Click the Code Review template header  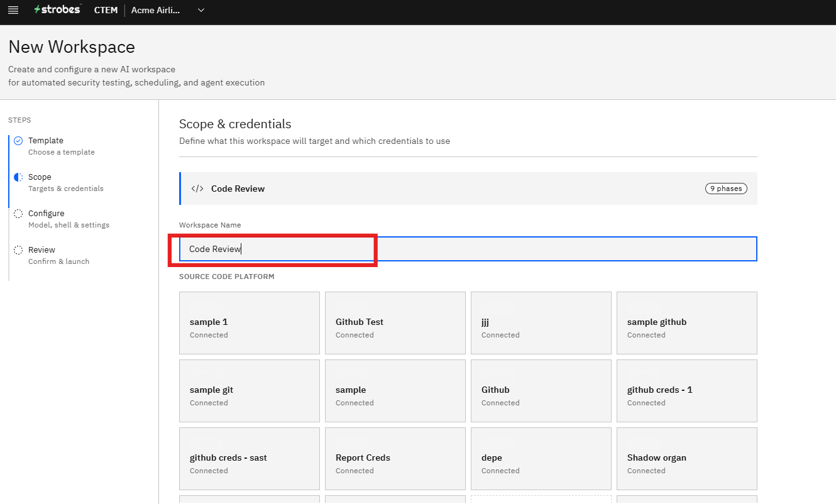point(468,189)
